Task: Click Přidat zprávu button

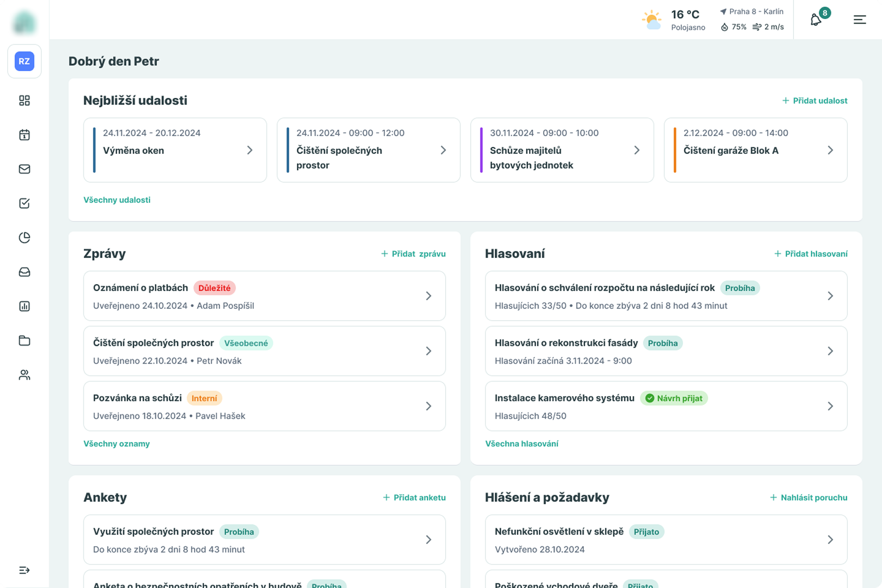Action: point(413,254)
